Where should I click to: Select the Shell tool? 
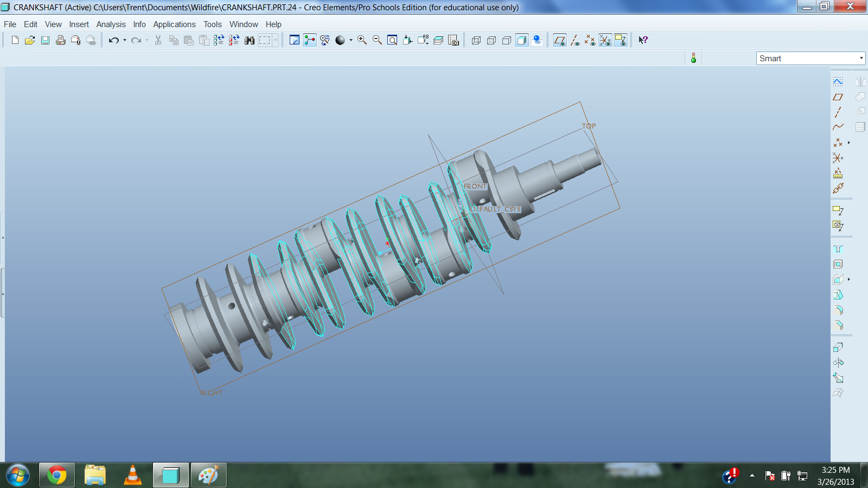click(x=838, y=264)
